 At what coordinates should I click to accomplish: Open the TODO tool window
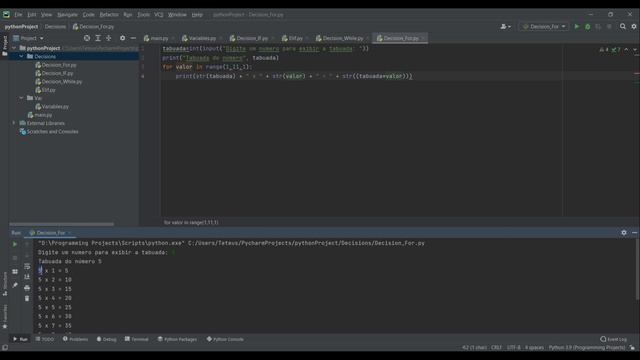coord(45,339)
